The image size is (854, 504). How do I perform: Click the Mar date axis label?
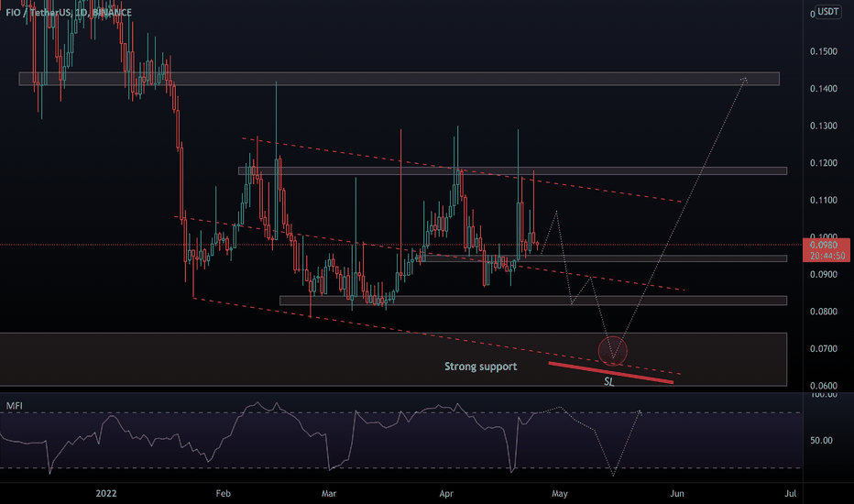pos(328,494)
